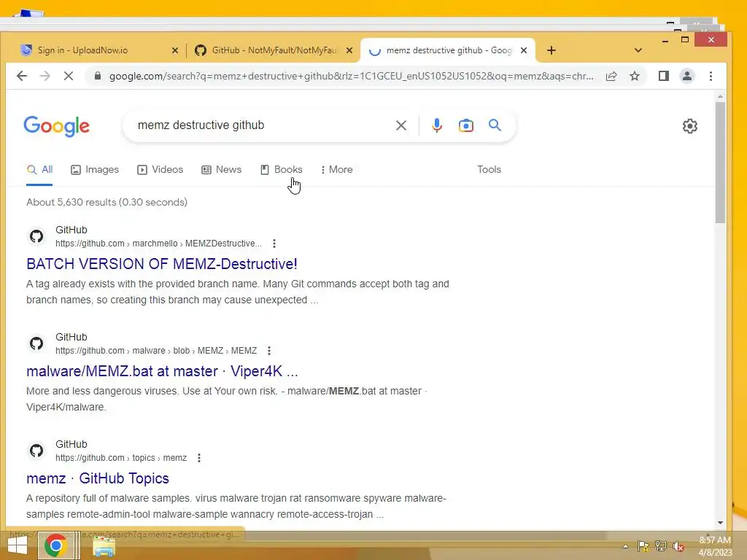Screen dimensions: 747x560
Task: Search by image with camera icon
Action: pyautogui.click(x=466, y=125)
